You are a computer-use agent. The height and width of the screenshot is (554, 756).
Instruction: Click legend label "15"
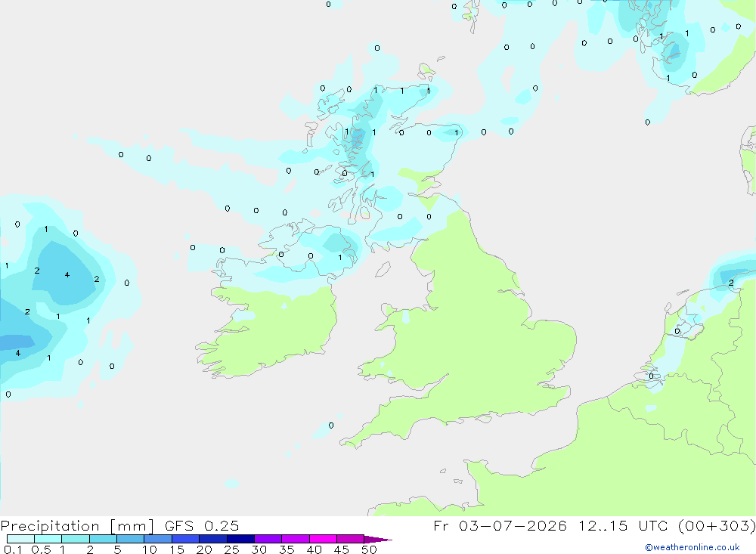tap(177, 549)
